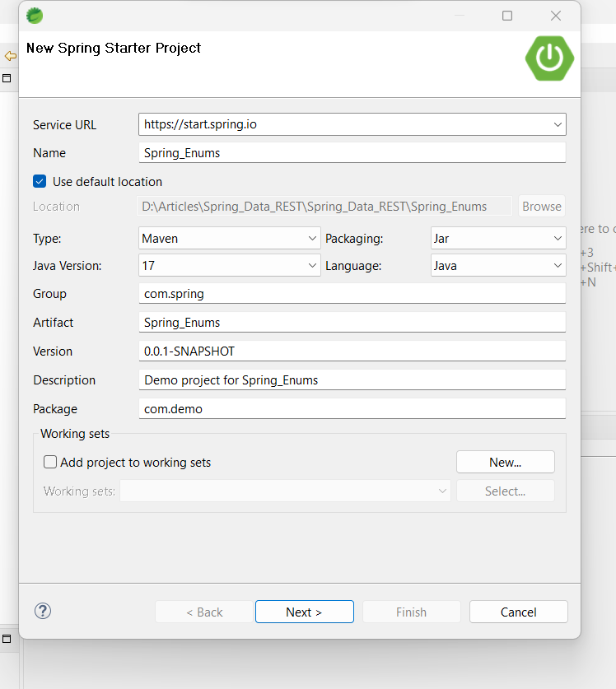This screenshot has width=616, height=689.
Task: Open the Language dropdown
Action: pos(498,266)
